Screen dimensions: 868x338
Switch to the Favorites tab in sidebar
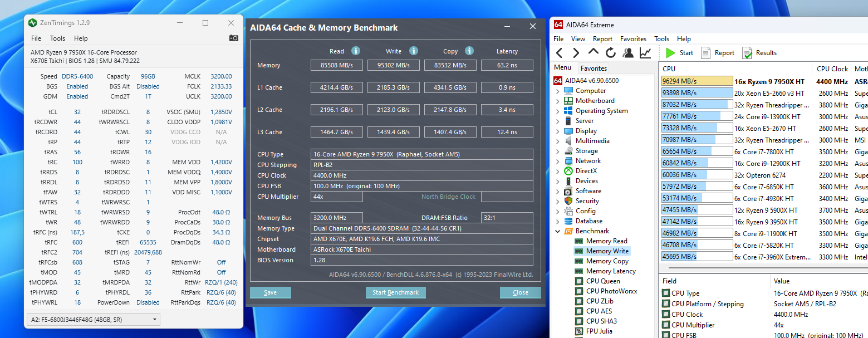594,68
